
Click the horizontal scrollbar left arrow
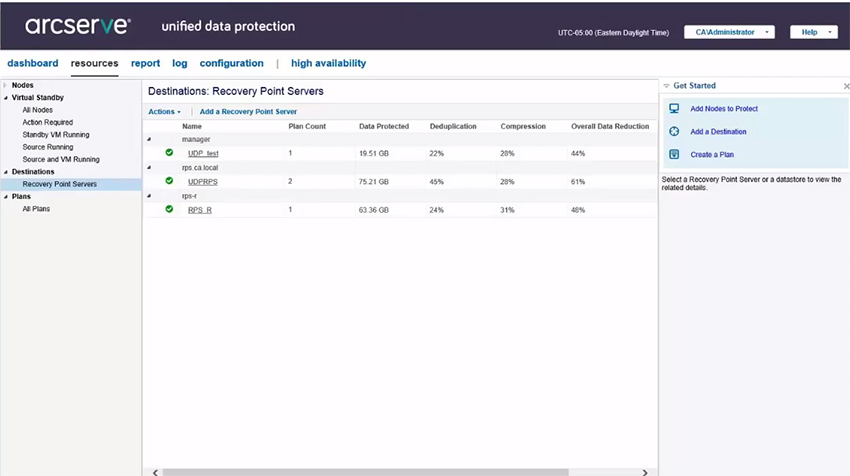click(x=155, y=472)
